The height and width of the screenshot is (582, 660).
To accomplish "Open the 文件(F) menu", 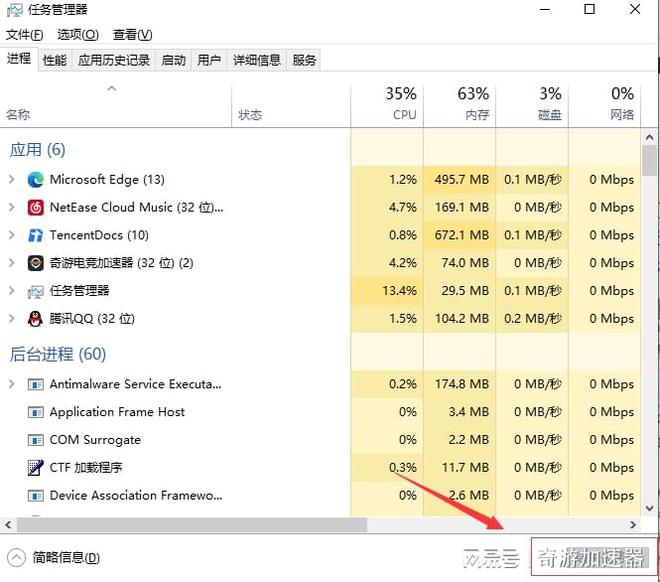I will point(24,35).
